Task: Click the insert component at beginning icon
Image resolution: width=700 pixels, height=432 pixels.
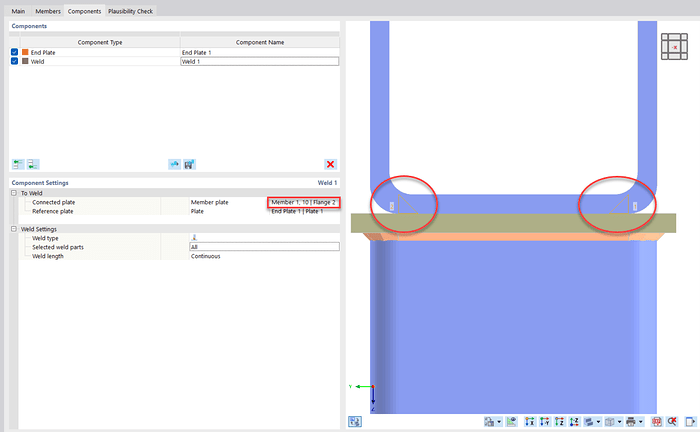Action: point(18,164)
